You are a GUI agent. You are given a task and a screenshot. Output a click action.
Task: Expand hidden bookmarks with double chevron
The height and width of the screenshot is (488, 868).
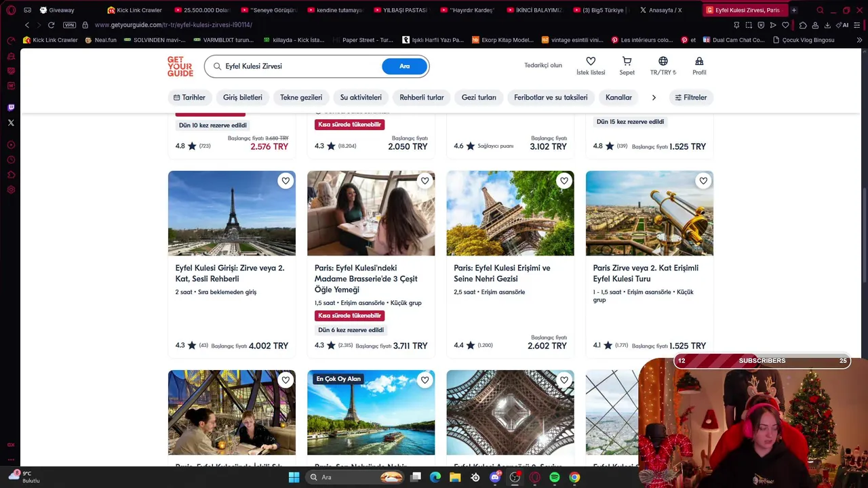point(859,40)
